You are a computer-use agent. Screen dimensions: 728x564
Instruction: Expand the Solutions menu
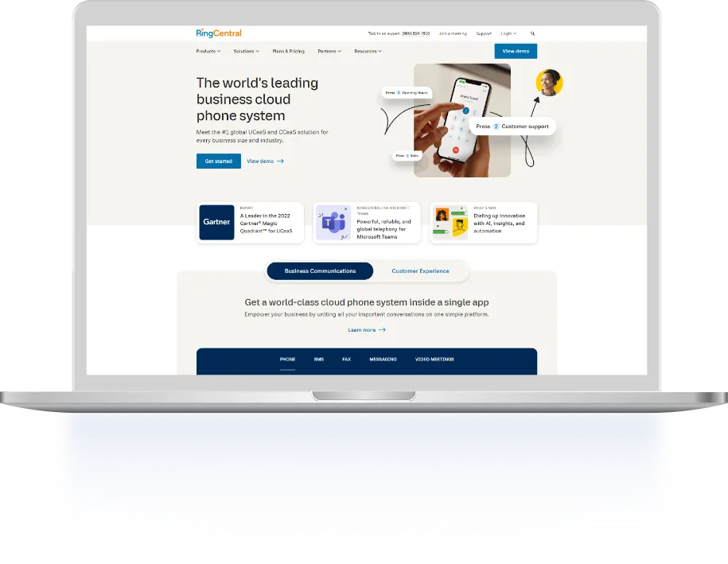[x=247, y=51]
